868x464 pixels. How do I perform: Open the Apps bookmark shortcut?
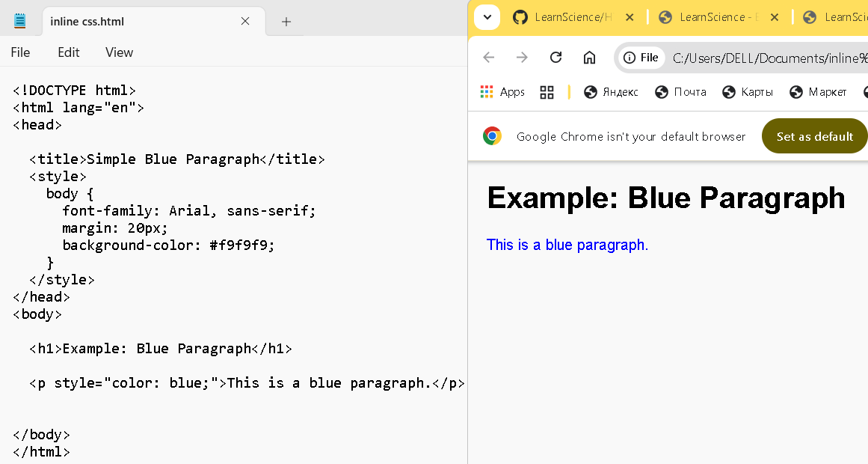click(502, 92)
